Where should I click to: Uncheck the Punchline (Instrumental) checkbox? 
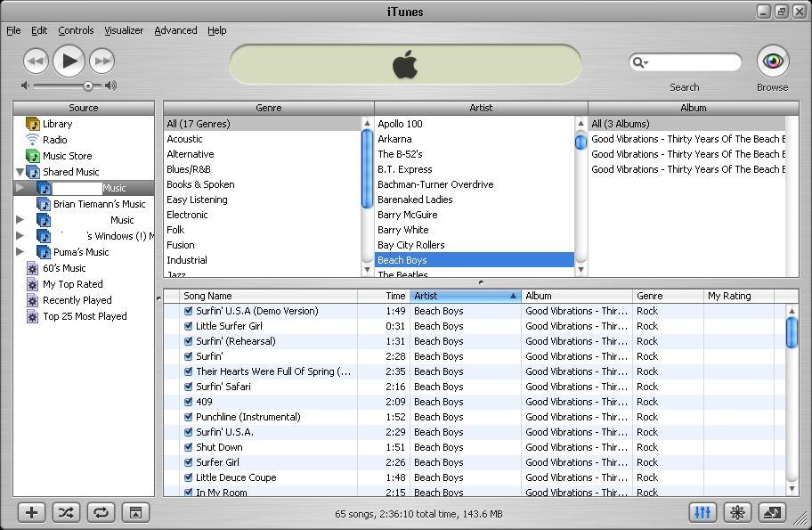pyautogui.click(x=189, y=417)
